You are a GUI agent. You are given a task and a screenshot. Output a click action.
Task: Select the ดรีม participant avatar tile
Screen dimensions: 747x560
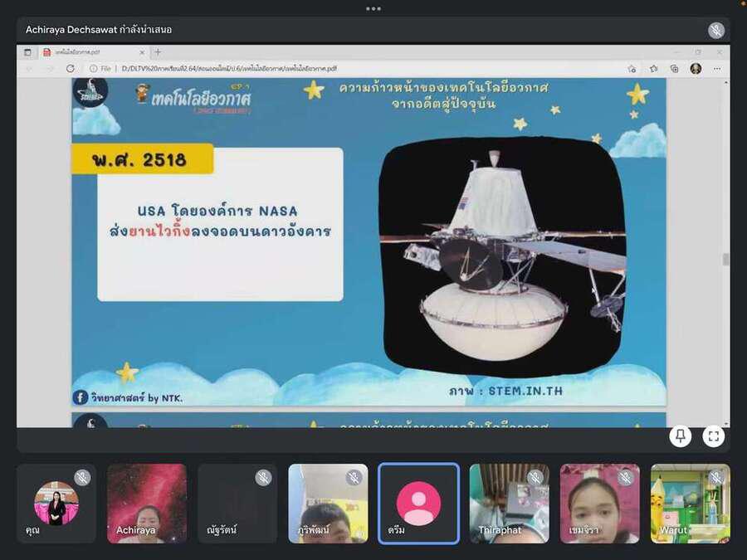(x=418, y=504)
